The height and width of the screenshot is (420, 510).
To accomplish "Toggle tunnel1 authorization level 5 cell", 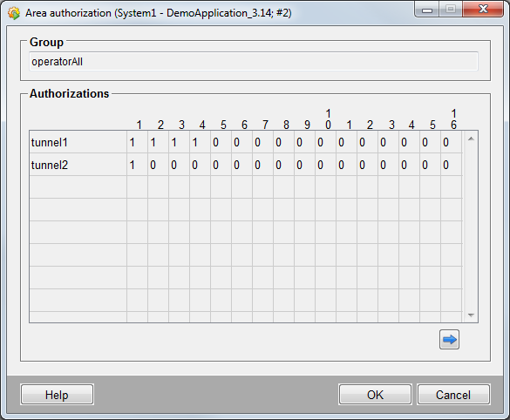I will tap(221, 142).
